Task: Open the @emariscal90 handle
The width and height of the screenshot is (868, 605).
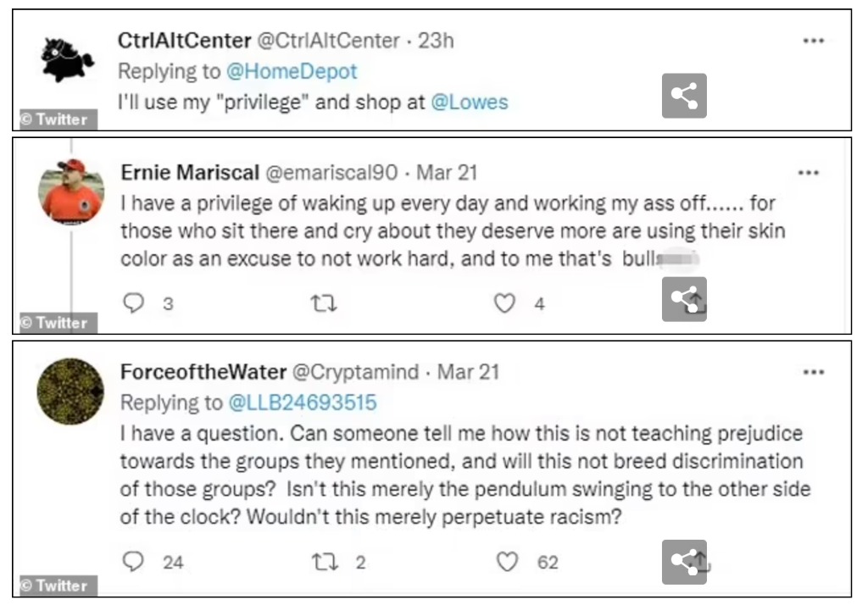Action: click(x=331, y=173)
